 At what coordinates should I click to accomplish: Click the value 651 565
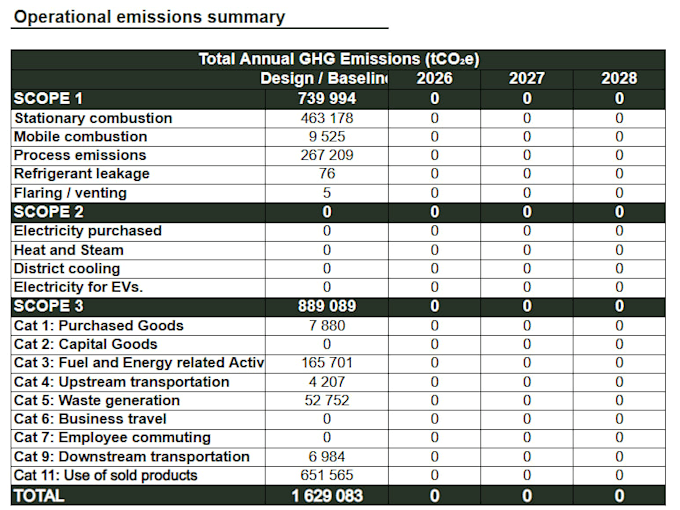click(x=327, y=476)
